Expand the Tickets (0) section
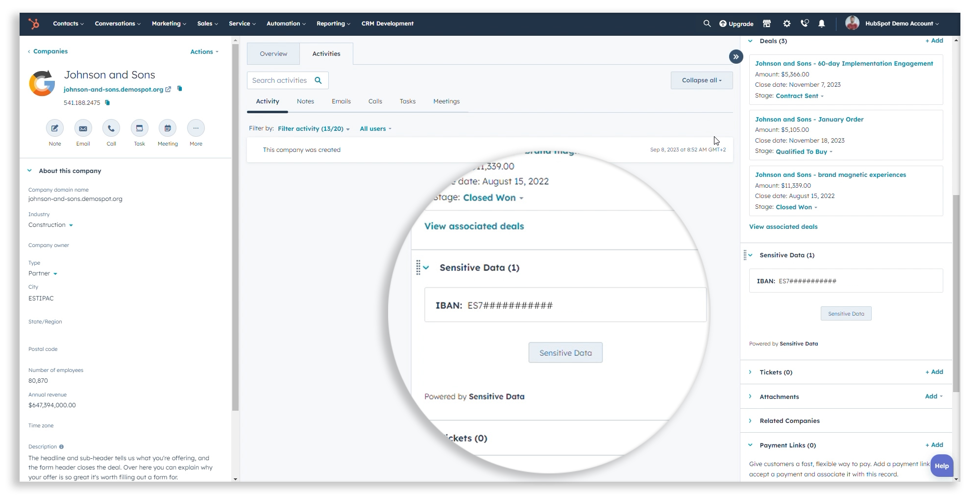980x495 pixels. pyautogui.click(x=750, y=372)
